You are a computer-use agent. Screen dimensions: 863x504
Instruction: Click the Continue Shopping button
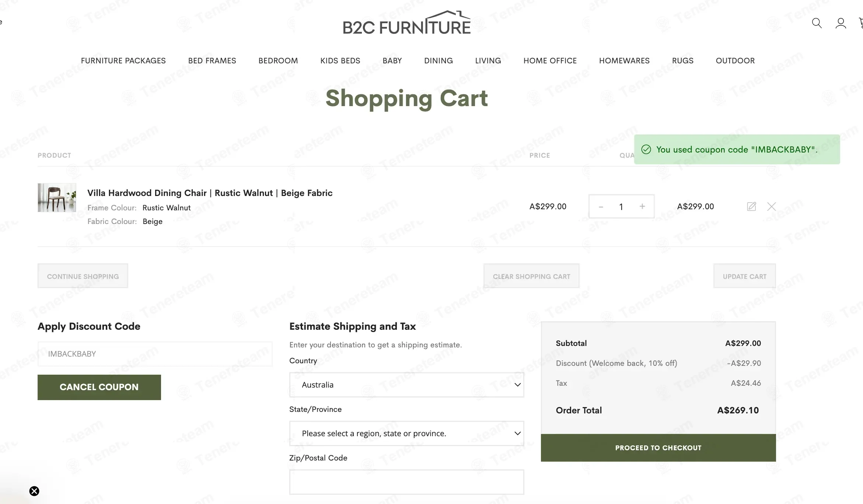click(x=83, y=276)
